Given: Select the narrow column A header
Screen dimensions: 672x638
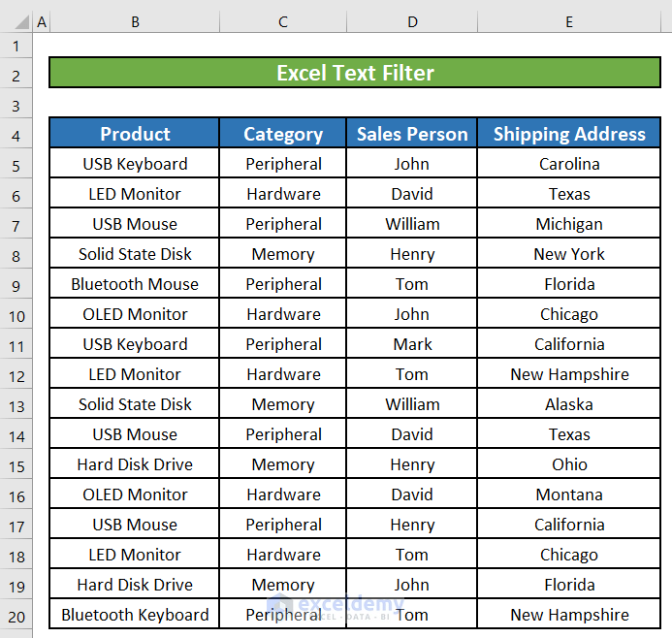Looking at the screenshot, I should pos(42,21).
